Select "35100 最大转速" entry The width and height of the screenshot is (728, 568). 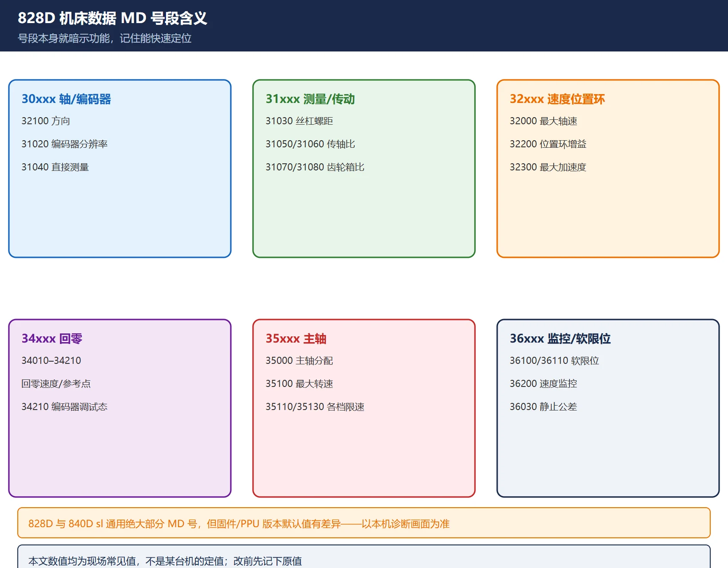tap(299, 384)
